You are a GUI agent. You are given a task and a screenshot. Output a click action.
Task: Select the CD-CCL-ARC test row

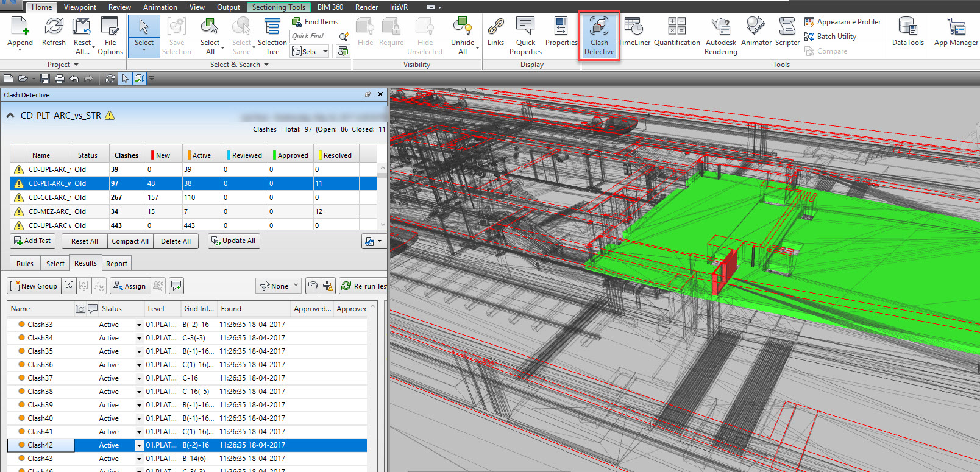point(194,197)
